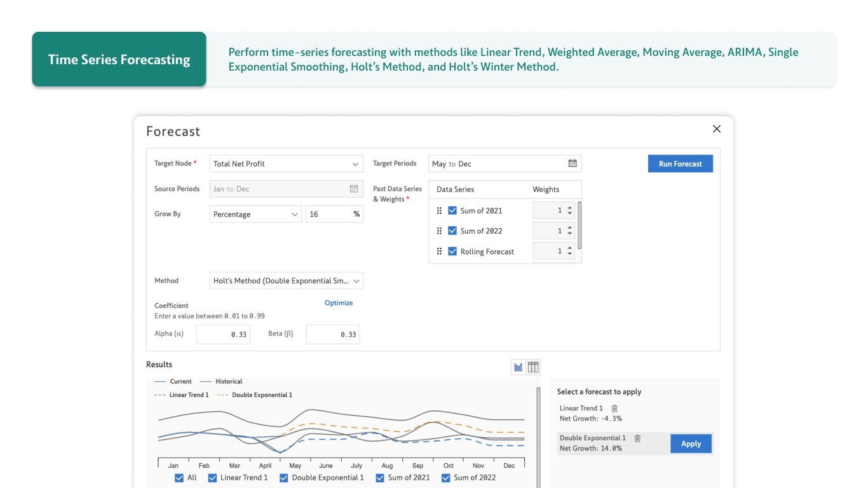Click the Data Series column header
The image size is (868, 488).
click(455, 189)
